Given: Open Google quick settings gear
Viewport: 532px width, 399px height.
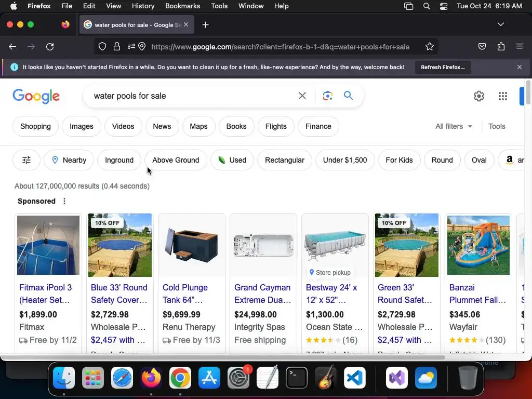Looking at the screenshot, I should click(x=478, y=96).
